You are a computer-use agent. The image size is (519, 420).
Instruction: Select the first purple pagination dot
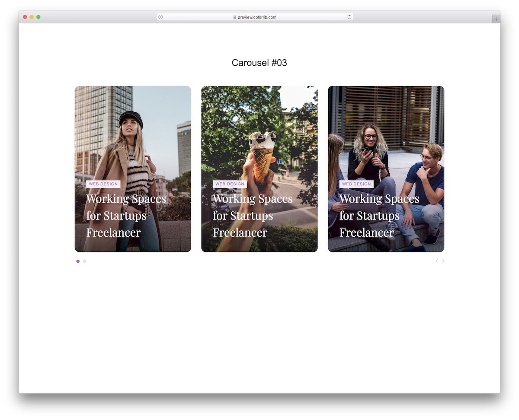pyautogui.click(x=78, y=261)
